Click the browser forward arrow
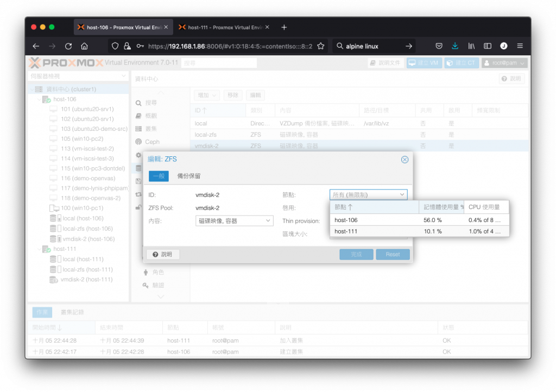The width and height of the screenshot is (556, 392). point(52,46)
